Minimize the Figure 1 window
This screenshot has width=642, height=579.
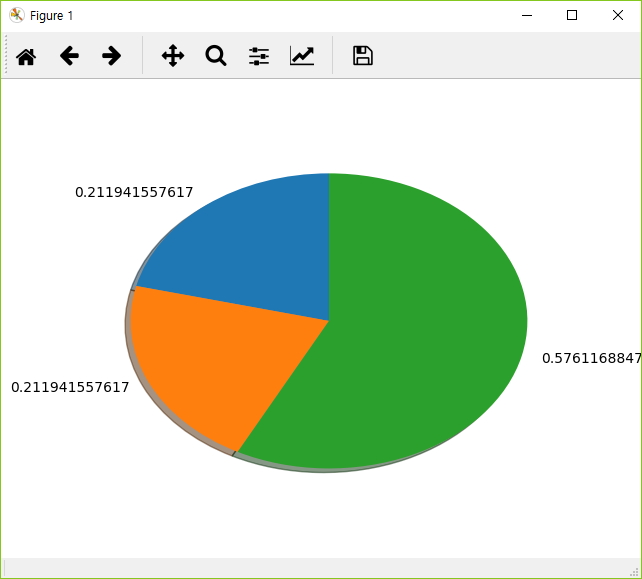click(525, 15)
